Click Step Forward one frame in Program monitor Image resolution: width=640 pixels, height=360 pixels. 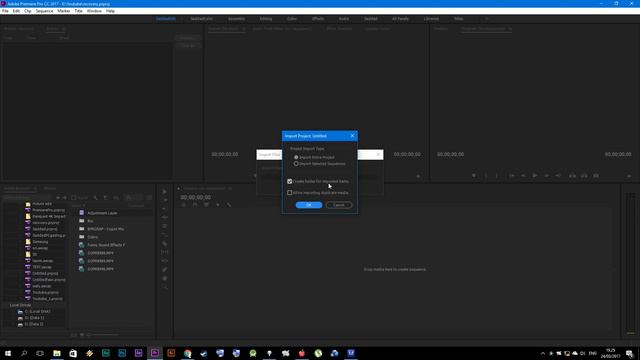[x=547, y=176]
